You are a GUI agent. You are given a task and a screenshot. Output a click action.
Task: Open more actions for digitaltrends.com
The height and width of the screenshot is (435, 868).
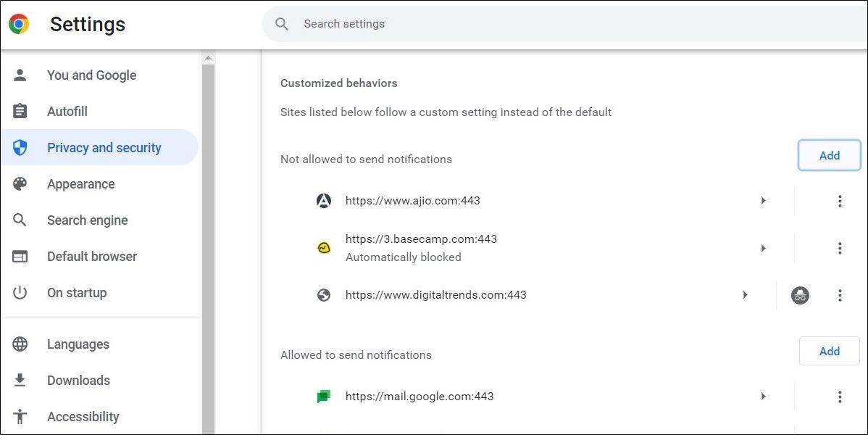click(840, 295)
